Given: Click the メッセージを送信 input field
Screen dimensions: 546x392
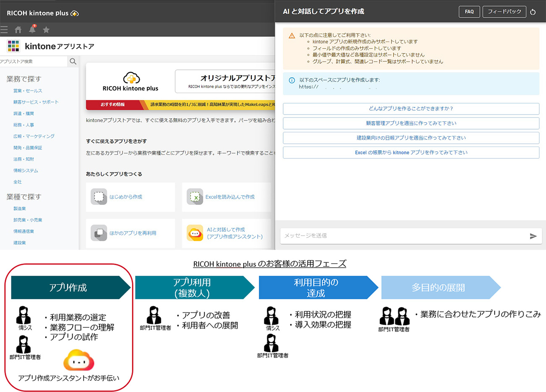Looking at the screenshot, I should click(403, 236).
